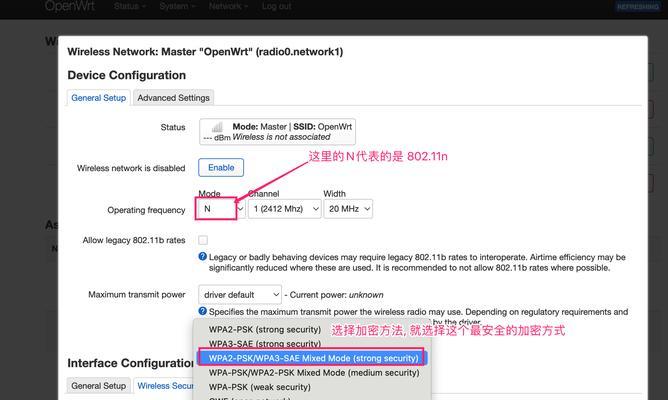This screenshot has width=668, height=400.
Task: Click the REFRESHING indicator badge
Action: (638, 6)
